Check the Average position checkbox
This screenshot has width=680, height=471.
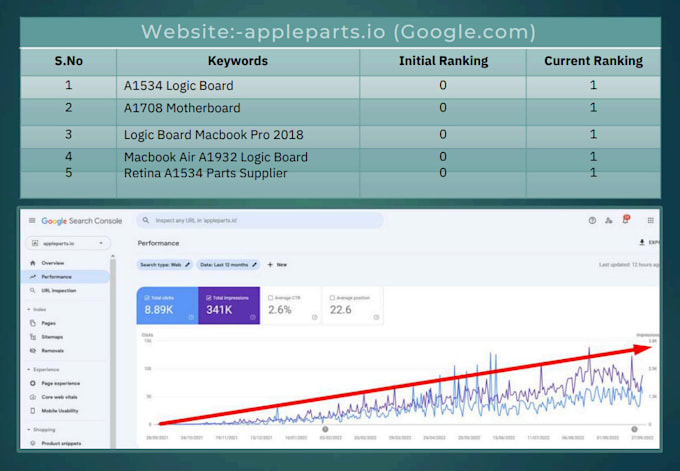[332, 298]
